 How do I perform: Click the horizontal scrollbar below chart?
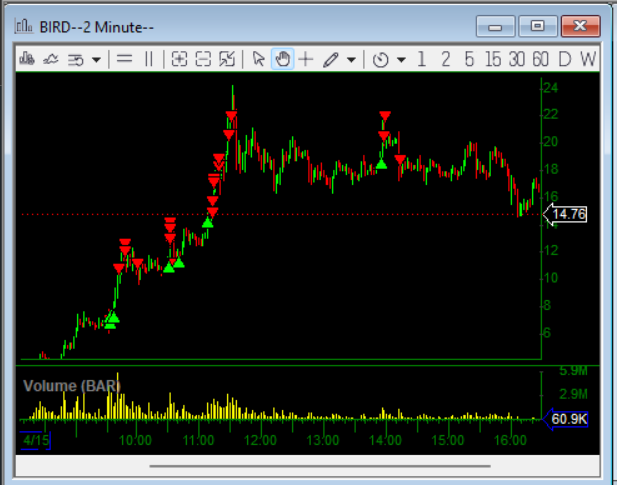[x=320, y=466]
